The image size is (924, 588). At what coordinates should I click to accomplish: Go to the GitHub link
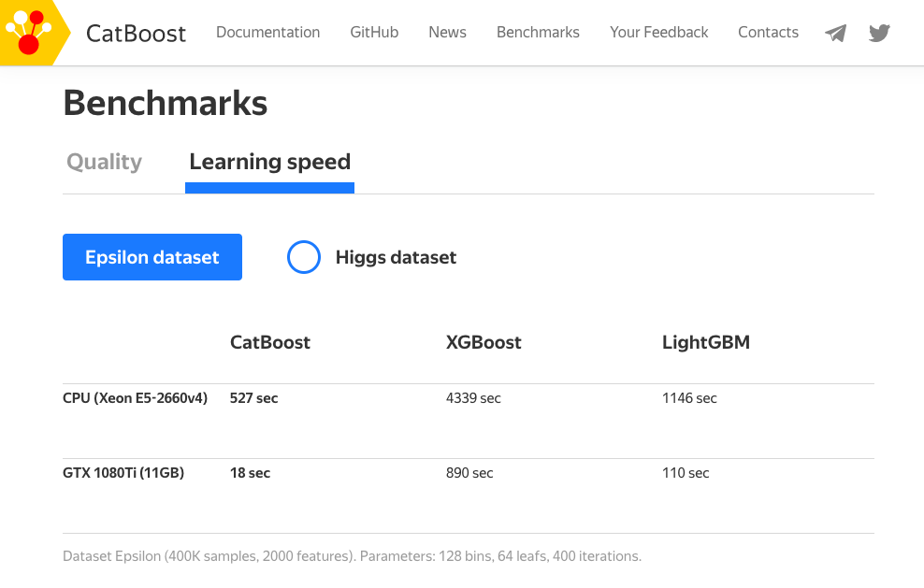point(374,32)
